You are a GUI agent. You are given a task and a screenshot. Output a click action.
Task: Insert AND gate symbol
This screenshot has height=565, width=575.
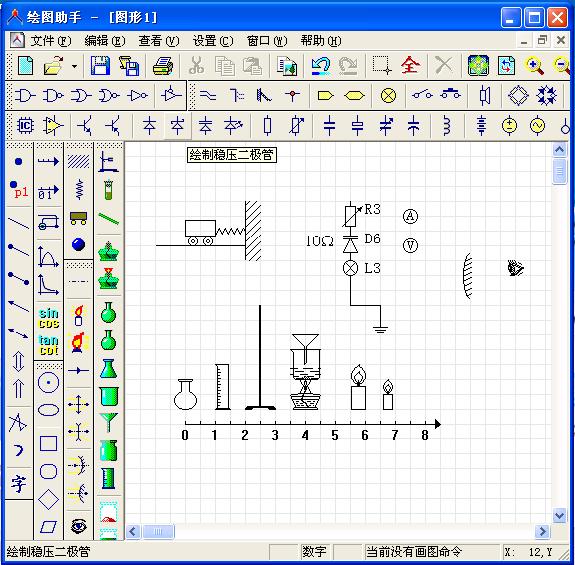(x=25, y=96)
